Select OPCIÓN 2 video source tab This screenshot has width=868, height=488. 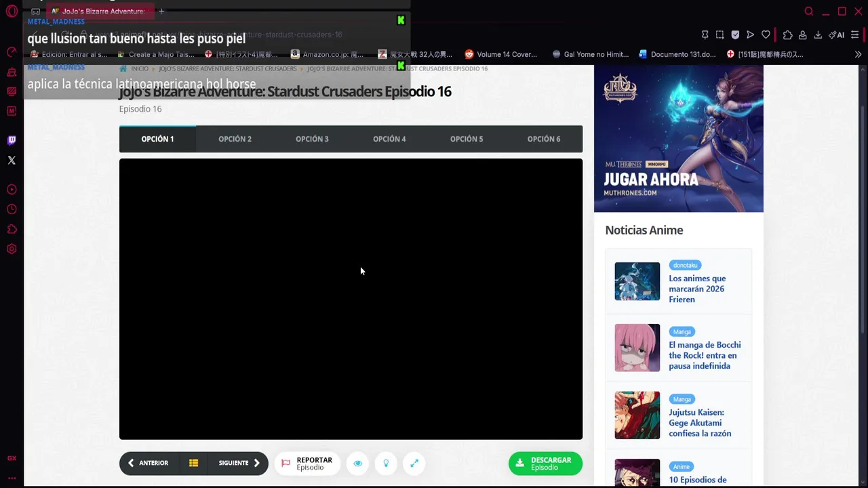pyautogui.click(x=235, y=139)
